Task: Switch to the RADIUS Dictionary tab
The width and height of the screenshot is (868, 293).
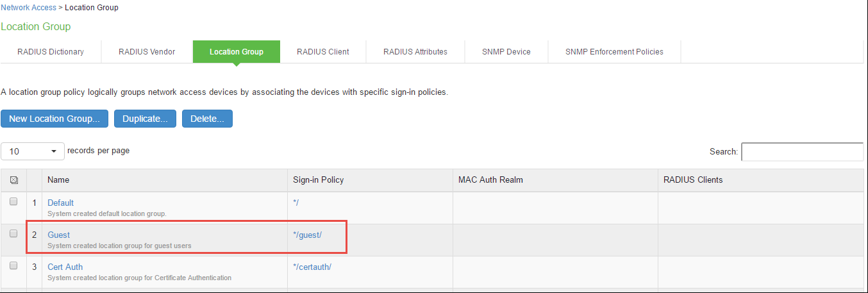Action: pos(51,52)
